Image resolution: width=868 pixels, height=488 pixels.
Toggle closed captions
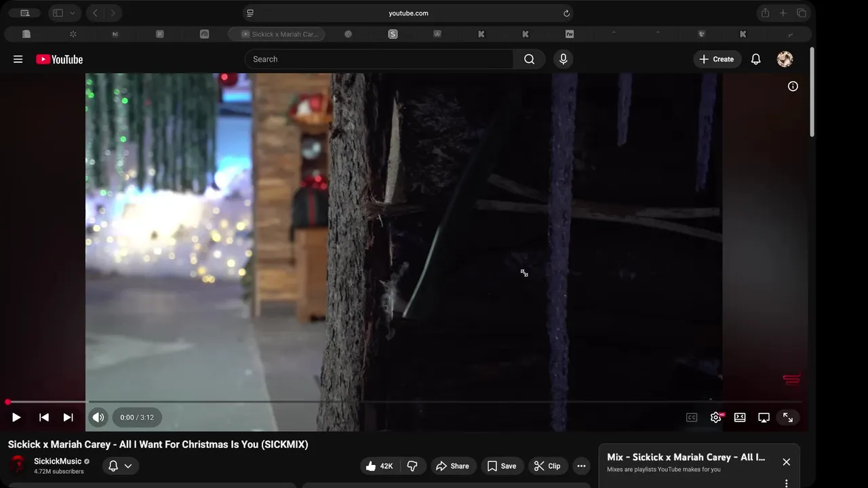click(691, 418)
